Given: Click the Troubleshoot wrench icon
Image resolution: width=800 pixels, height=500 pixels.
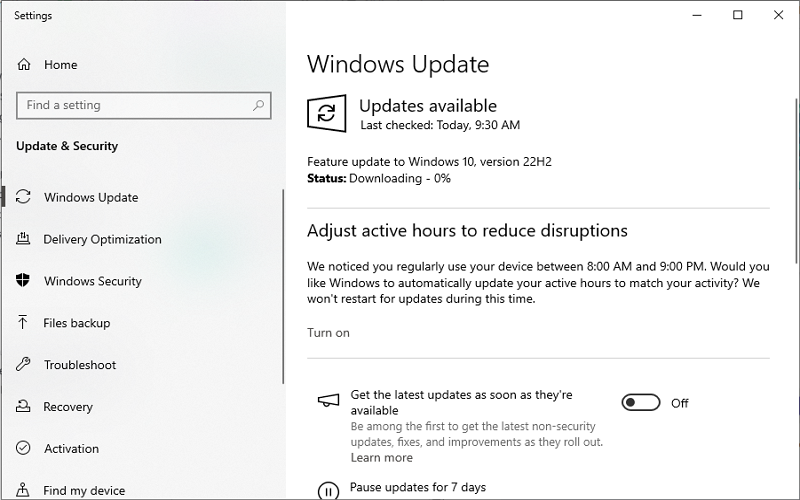Looking at the screenshot, I should click(x=24, y=365).
